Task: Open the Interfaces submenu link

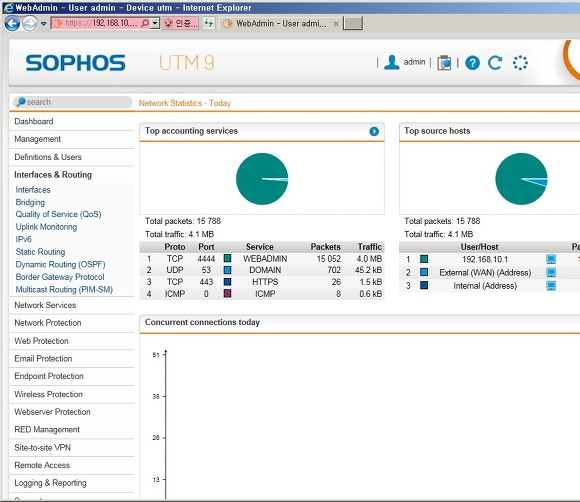Action: coord(33,190)
